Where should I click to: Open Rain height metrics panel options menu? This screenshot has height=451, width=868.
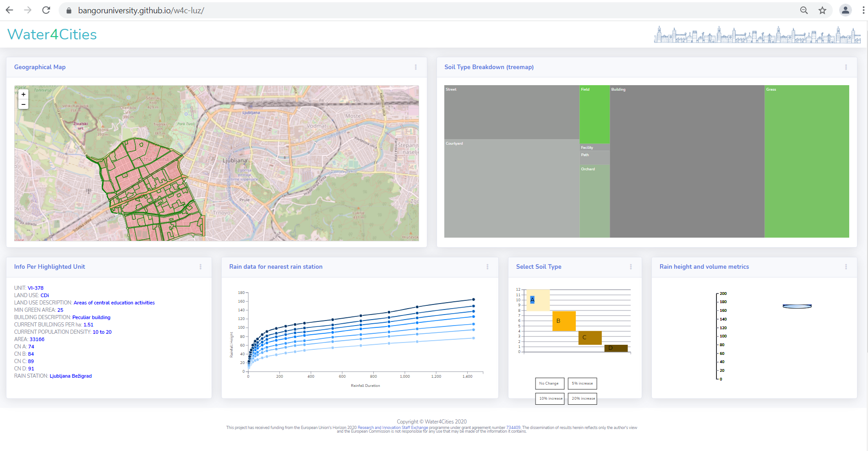(x=846, y=267)
